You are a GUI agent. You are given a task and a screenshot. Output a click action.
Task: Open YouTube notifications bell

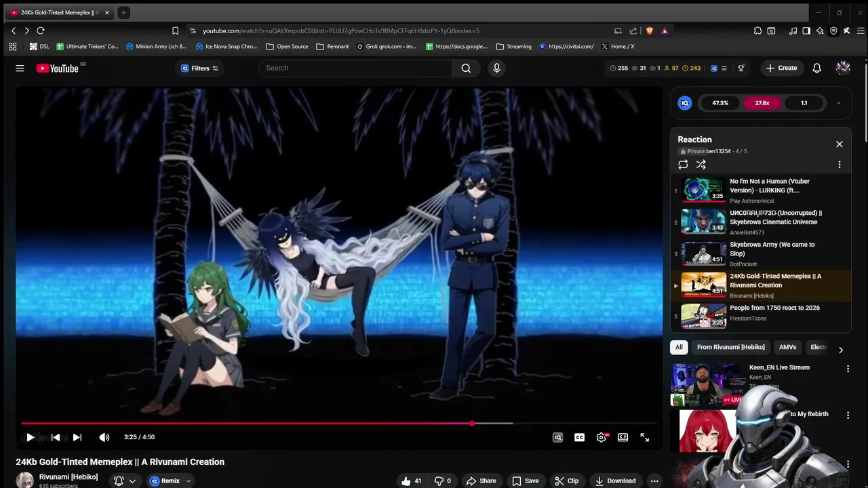click(x=816, y=68)
